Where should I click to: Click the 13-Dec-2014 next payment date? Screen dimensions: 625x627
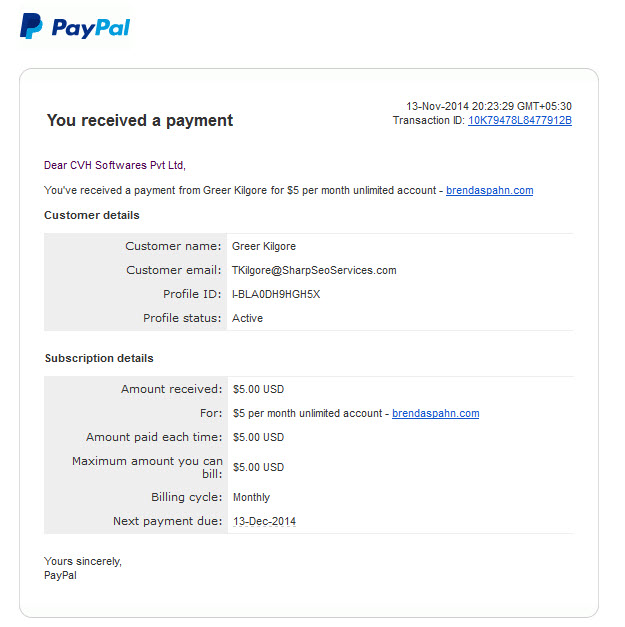(x=264, y=521)
